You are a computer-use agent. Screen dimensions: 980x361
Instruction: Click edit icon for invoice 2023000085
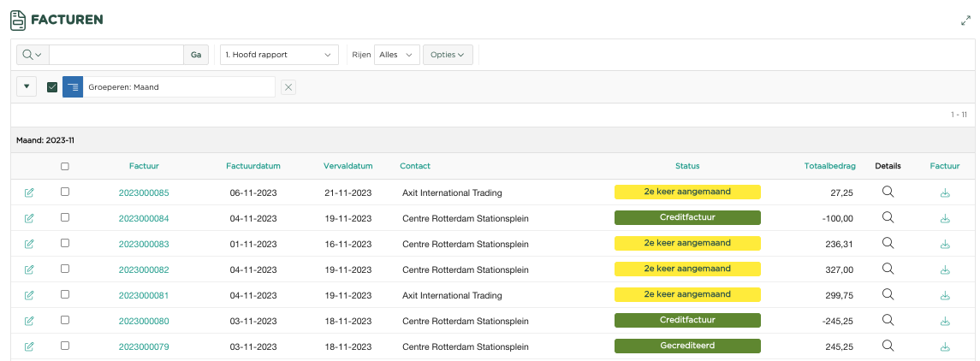tap(29, 192)
